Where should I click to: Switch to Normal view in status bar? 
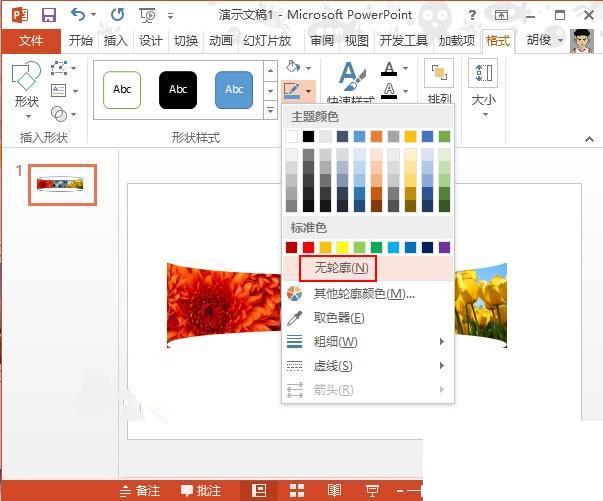coord(259,491)
